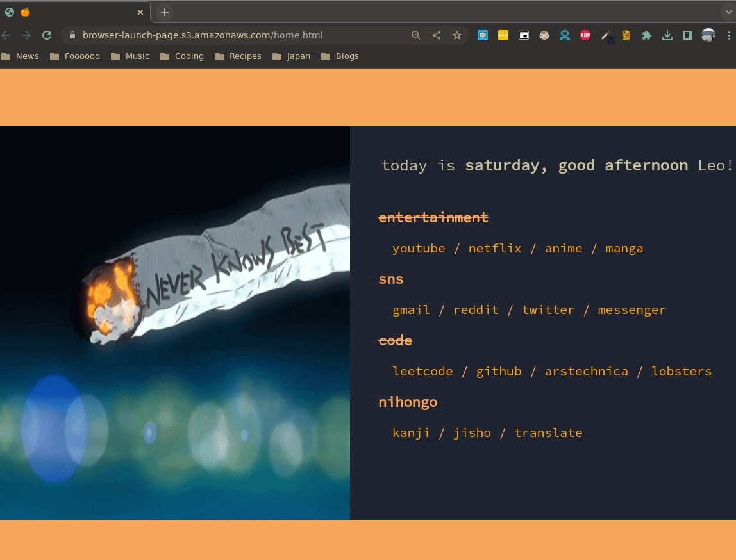Open the kanji link
Screen dimensions: 736x560
point(411,433)
